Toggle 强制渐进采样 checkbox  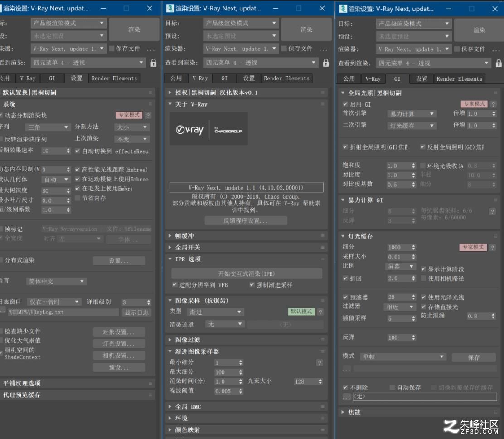pos(252,284)
